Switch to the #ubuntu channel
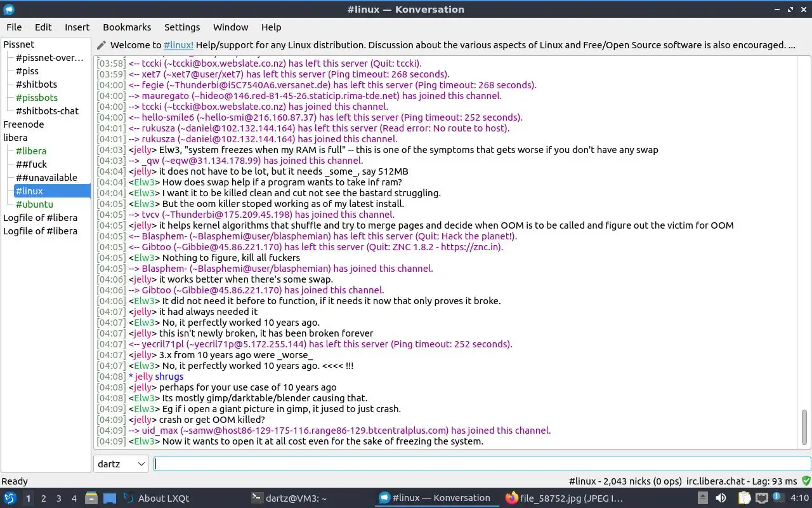 [x=34, y=204]
